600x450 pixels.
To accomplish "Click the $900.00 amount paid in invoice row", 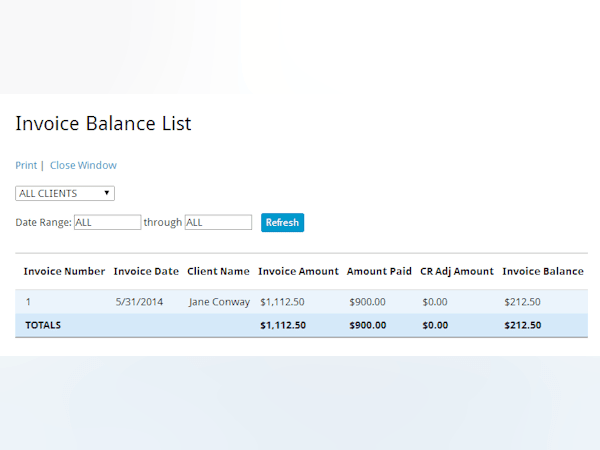I will (x=367, y=302).
